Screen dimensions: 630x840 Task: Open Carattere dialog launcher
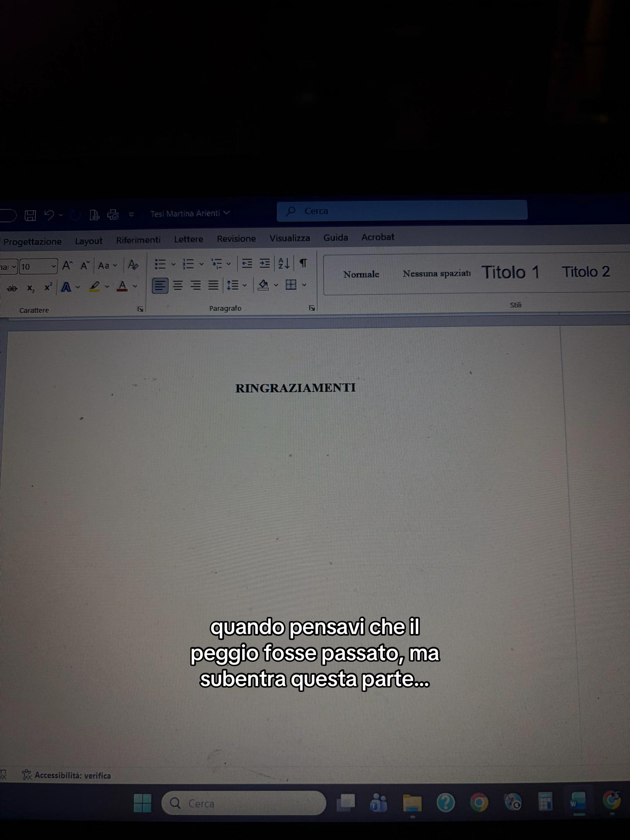pos(140,309)
